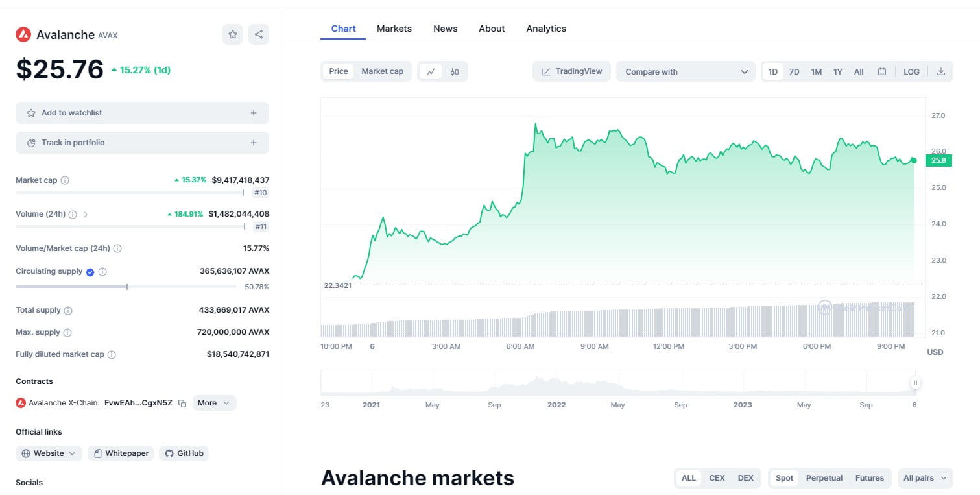The image size is (980, 495).
Task: Star Avalanche as a favorite
Action: click(x=233, y=34)
